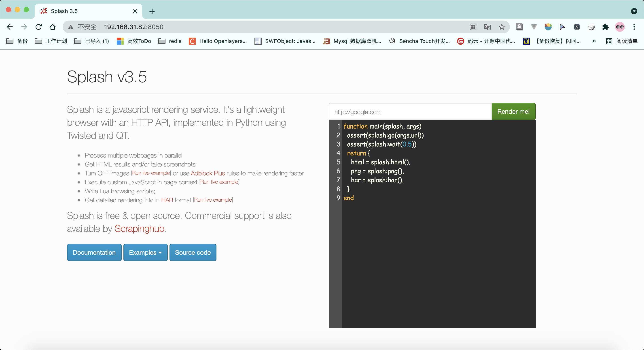The image size is (644, 350).
Task: Open the Sencha Touch开发 bookmark
Action: tap(419, 41)
